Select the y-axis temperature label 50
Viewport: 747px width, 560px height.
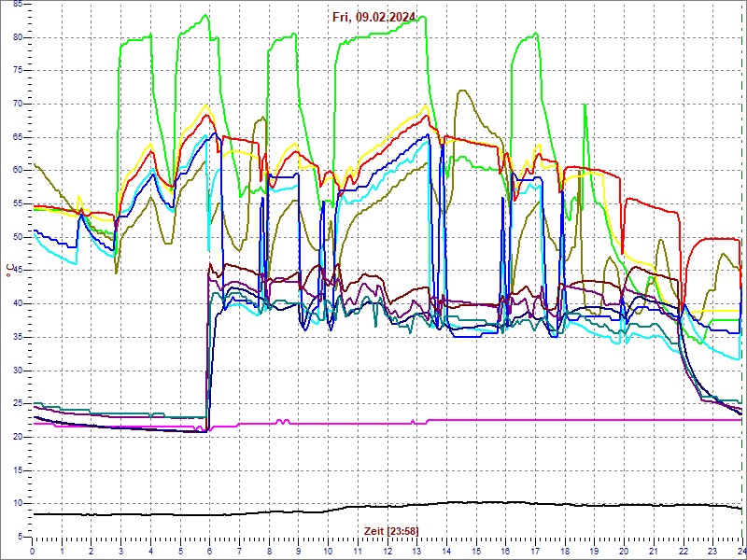(x=19, y=237)
